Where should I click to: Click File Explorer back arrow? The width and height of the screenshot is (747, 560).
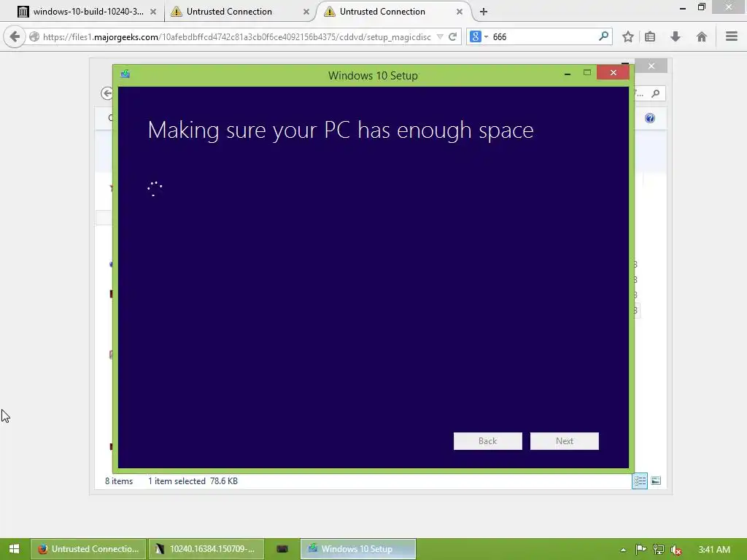point(107,93)
